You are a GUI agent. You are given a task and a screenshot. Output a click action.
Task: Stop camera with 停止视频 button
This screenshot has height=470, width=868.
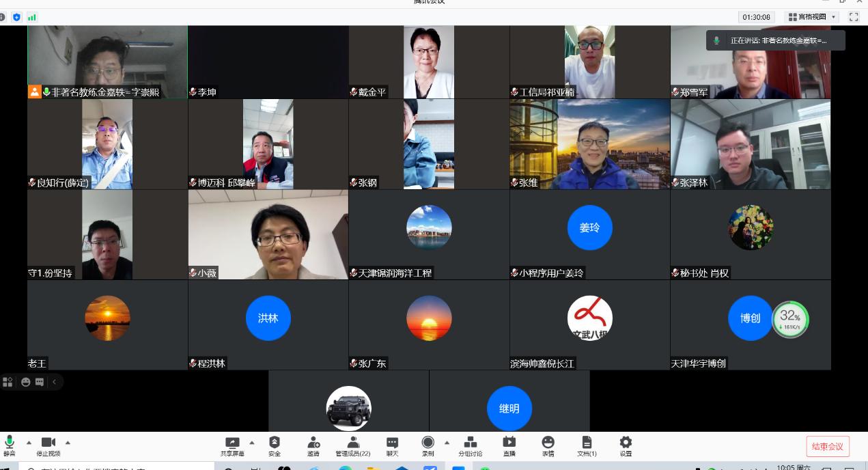click(x=48, y=445)
